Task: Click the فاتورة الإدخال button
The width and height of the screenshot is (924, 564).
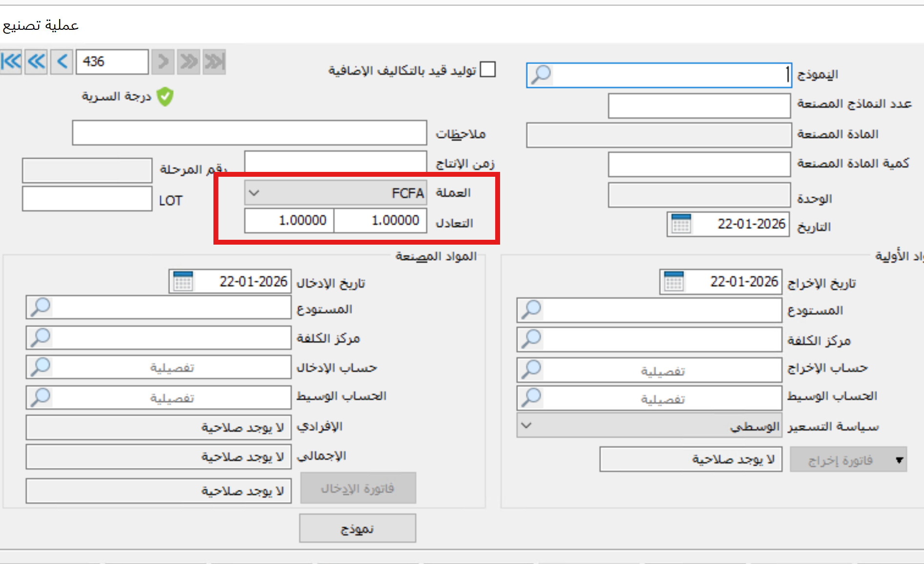Action: (358, 488)
